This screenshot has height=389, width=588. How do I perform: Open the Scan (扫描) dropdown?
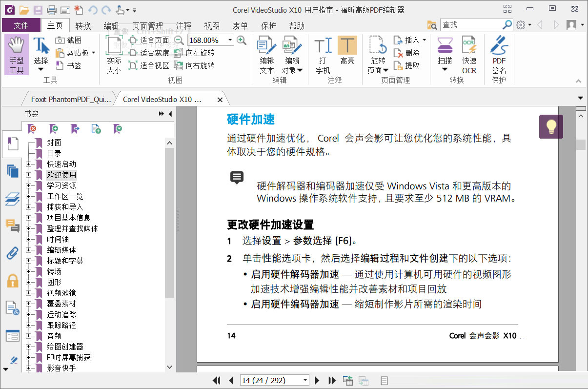(x=445, y=55)
